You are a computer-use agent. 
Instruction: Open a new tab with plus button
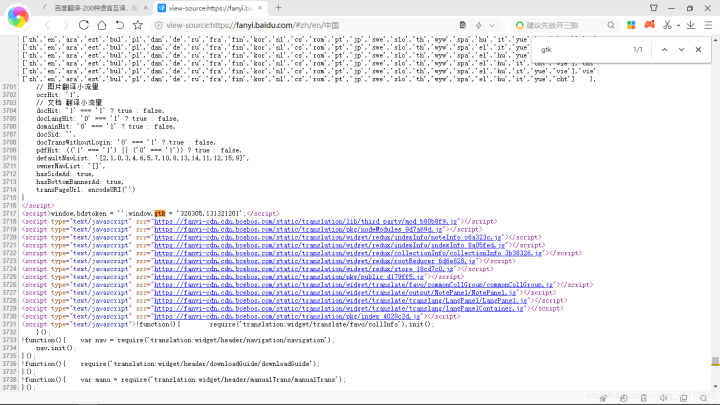point(278,8)
